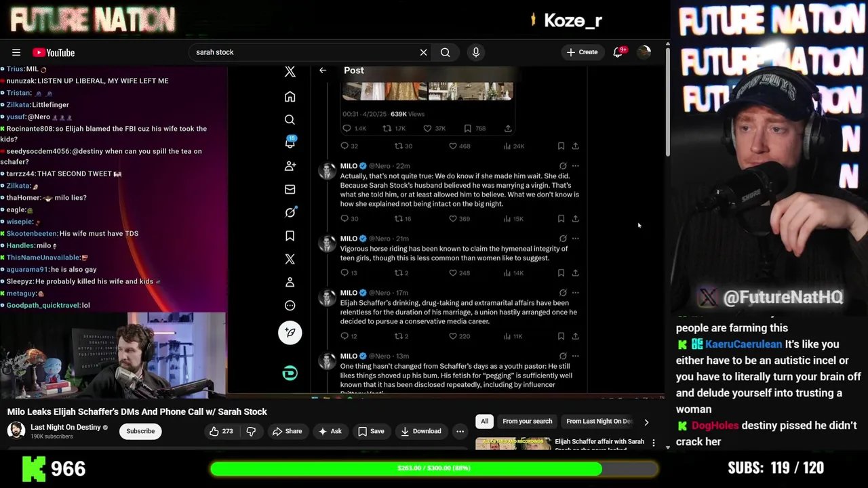The width and height of the screenshot is (868, 488).
Task: Open the YouTube Create button
Action: coord(583,52)
